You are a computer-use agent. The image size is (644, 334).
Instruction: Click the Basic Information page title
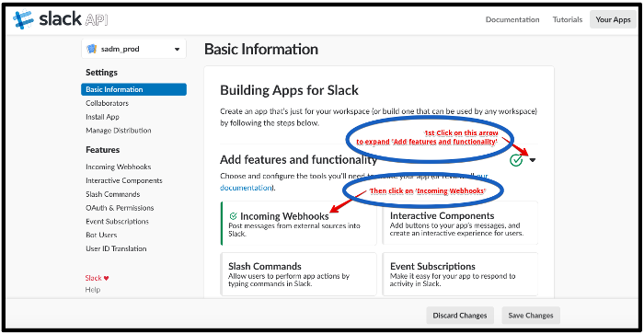point(261,50)
